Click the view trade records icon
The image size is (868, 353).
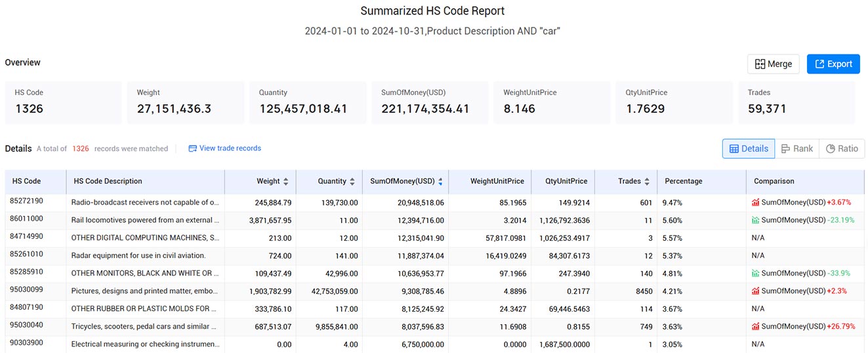(x=193, y=148)
